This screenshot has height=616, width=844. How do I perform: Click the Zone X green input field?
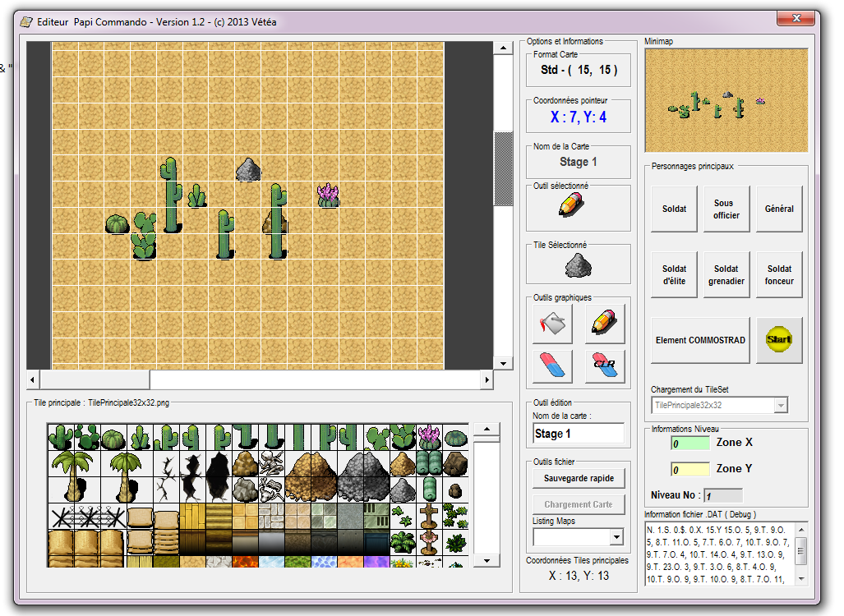click(689, 444)
